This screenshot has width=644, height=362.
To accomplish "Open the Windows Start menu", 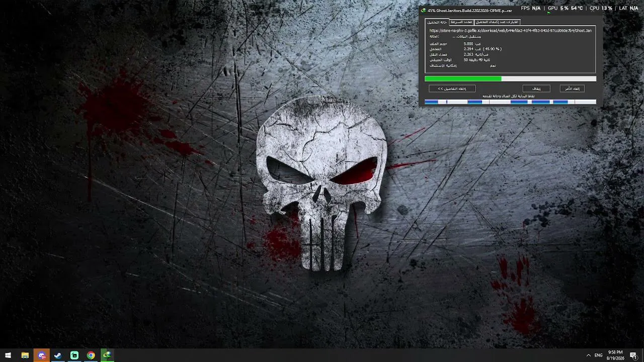I will tap(8, 355).
